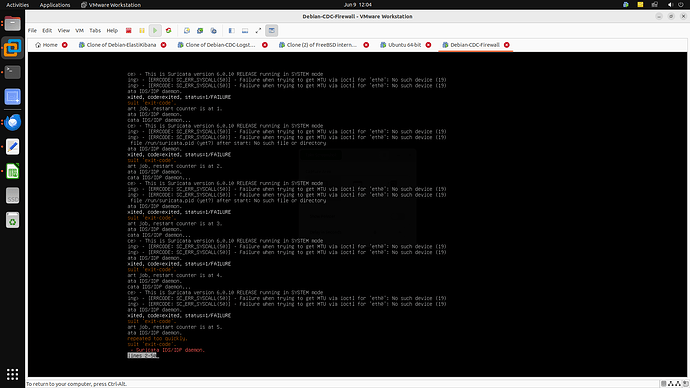Click the VMware Workstation dock icon
This screenshot has height=388, width=690.
point(12,48)
